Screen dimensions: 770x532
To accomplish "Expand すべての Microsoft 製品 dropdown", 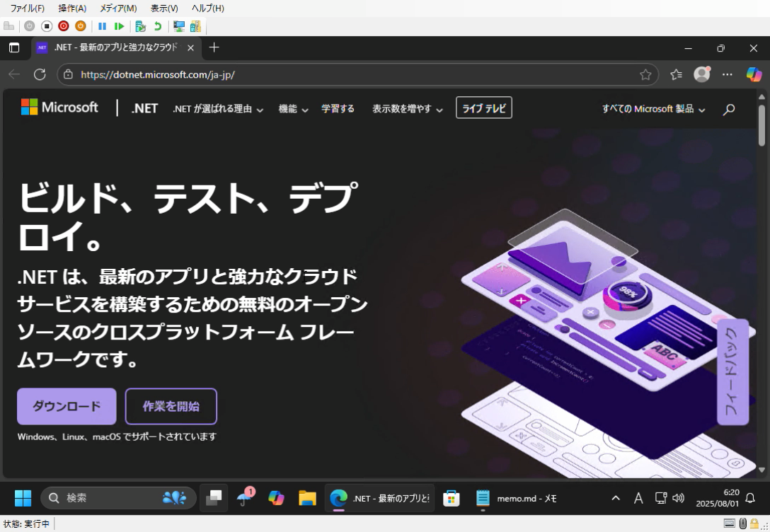I will 654,109.
